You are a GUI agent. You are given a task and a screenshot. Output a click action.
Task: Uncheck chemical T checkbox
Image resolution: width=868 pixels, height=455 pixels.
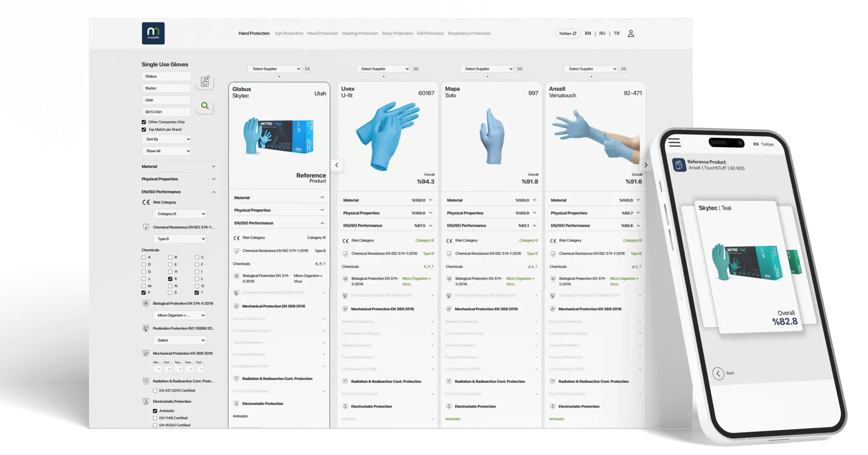click(x=197, y=293)
